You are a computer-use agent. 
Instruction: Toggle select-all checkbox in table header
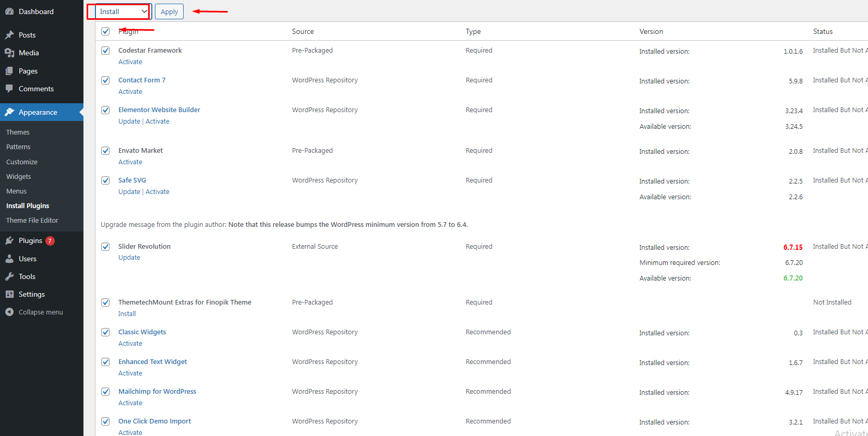tap(105, 31)
